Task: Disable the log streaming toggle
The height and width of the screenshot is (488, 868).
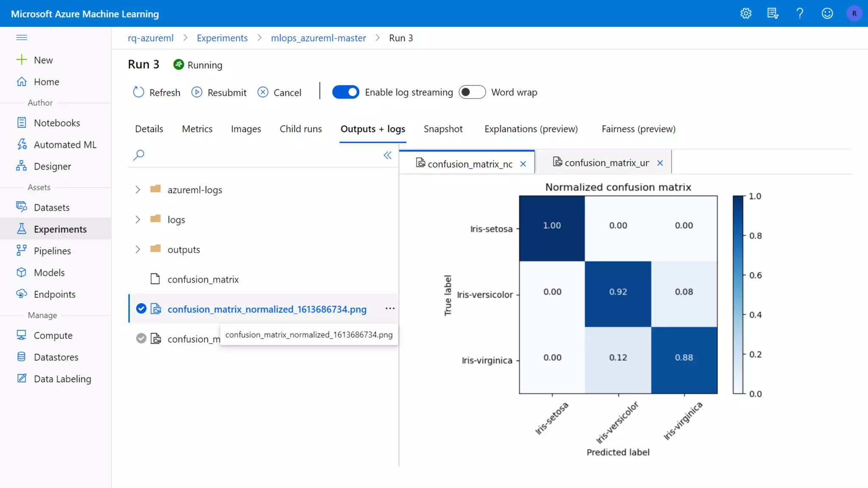Action: (x=345, y=92)
